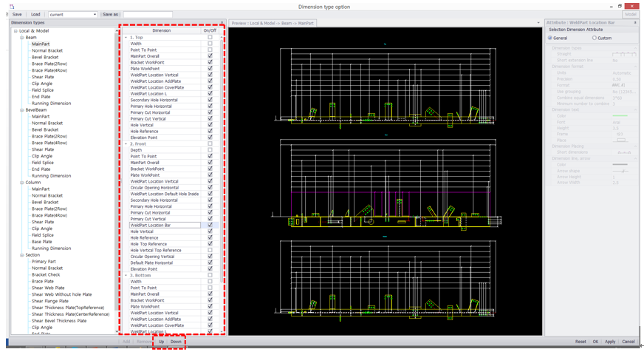Click the Preview: Local & Model tab

tap(273, 23)
